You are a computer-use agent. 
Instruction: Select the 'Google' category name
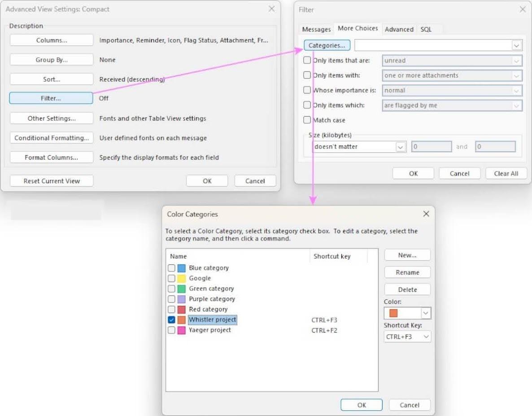(200, 278)
